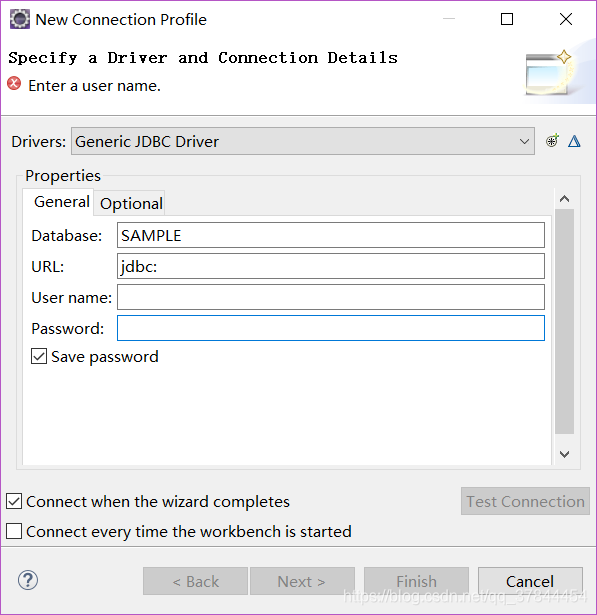The height and width of the screenshot is (615, 597).
Task: Click the Finish button
Action: pyautogui.click(x=416, y=581)
